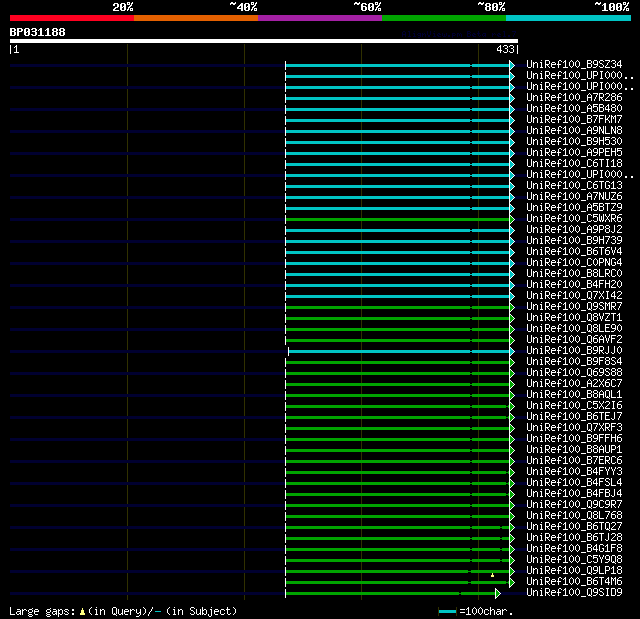Viewport: 640px width, 619px height.
Task: Select the UniRef100_Q7XRF3 label
Action: coord(574,428)
